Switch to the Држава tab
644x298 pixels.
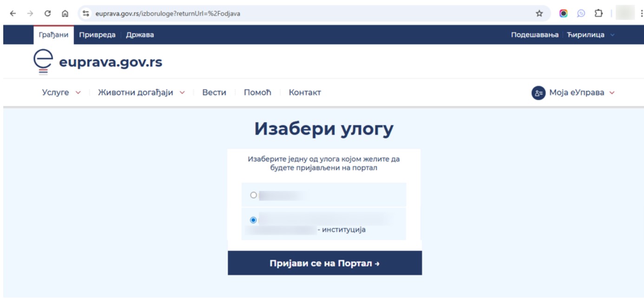[141, 35]
